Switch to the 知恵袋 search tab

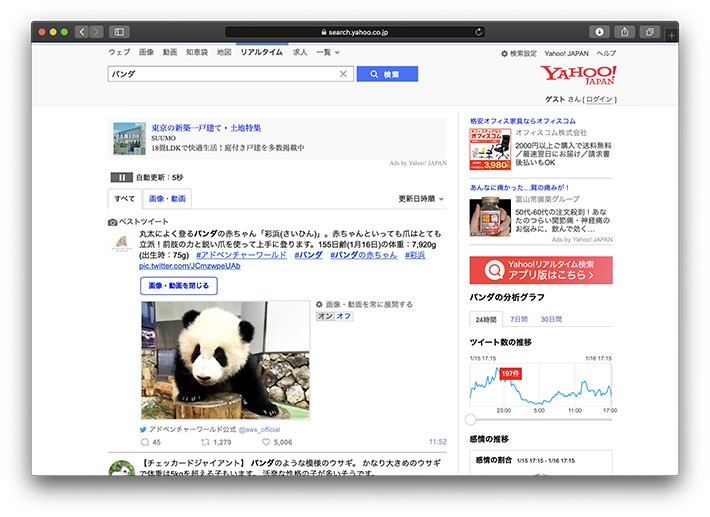[197, 53]
